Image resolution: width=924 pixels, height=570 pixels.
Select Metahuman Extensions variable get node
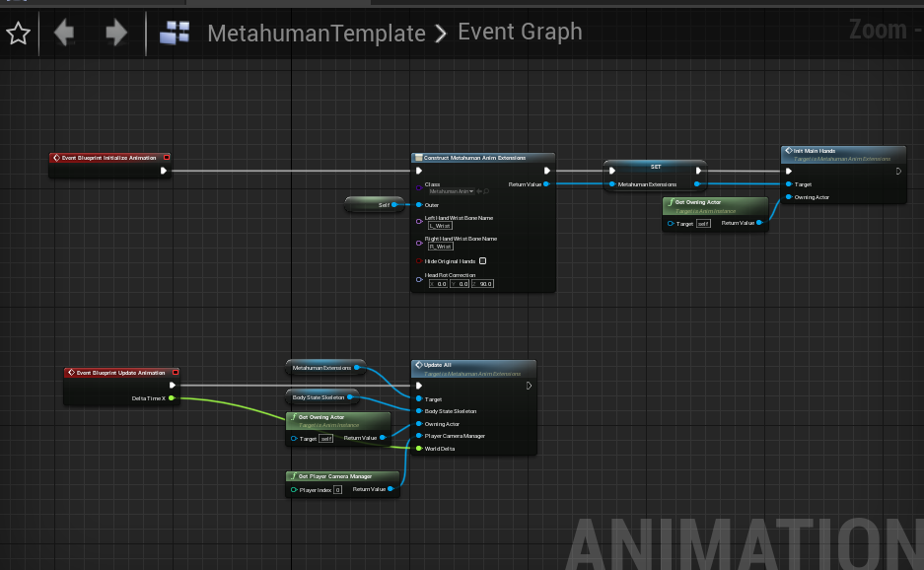click(x=325, y=368)
